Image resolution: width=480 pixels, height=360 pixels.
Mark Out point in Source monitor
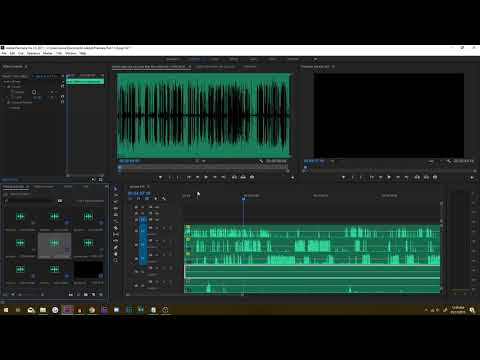point(178,177)
